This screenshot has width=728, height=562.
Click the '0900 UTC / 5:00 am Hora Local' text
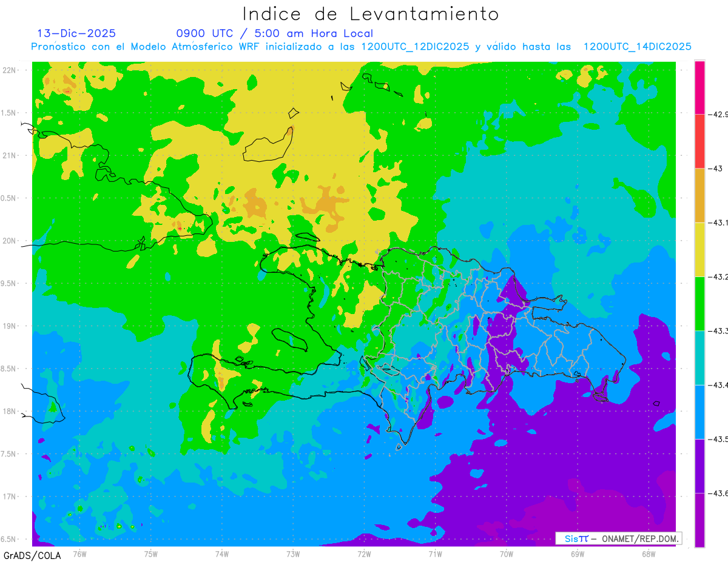tap(275, 33)
